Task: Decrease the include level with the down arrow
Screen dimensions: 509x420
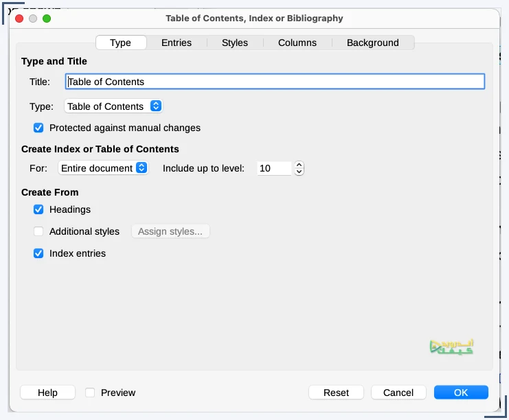Action: (x=299, y=172)
